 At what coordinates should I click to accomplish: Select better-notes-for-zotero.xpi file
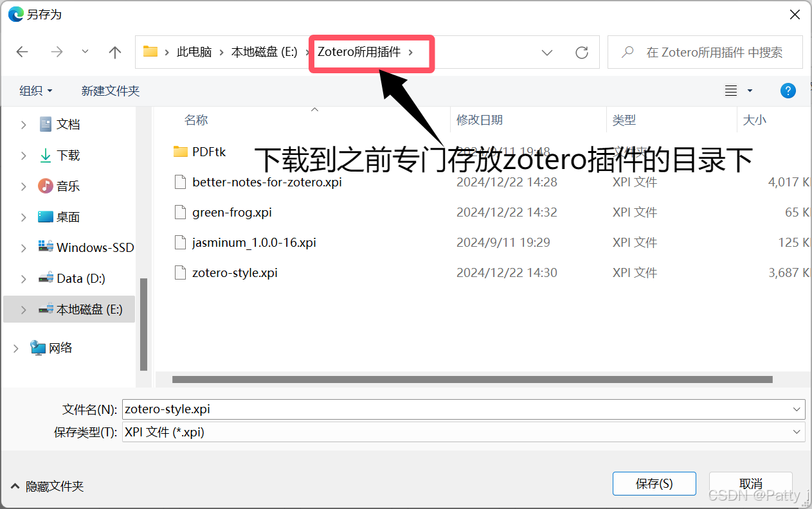[x=267, y=182]
